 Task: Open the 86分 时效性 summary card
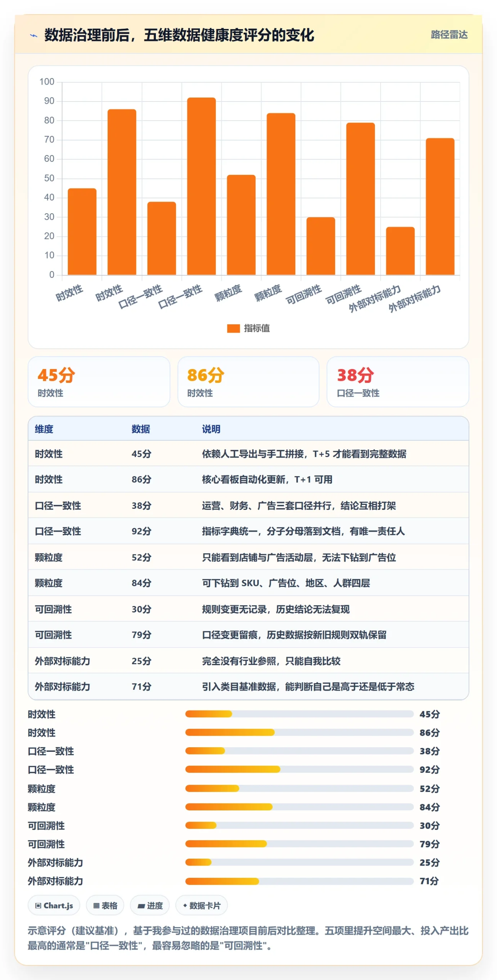pyautogui.click(x=248, y=382)
